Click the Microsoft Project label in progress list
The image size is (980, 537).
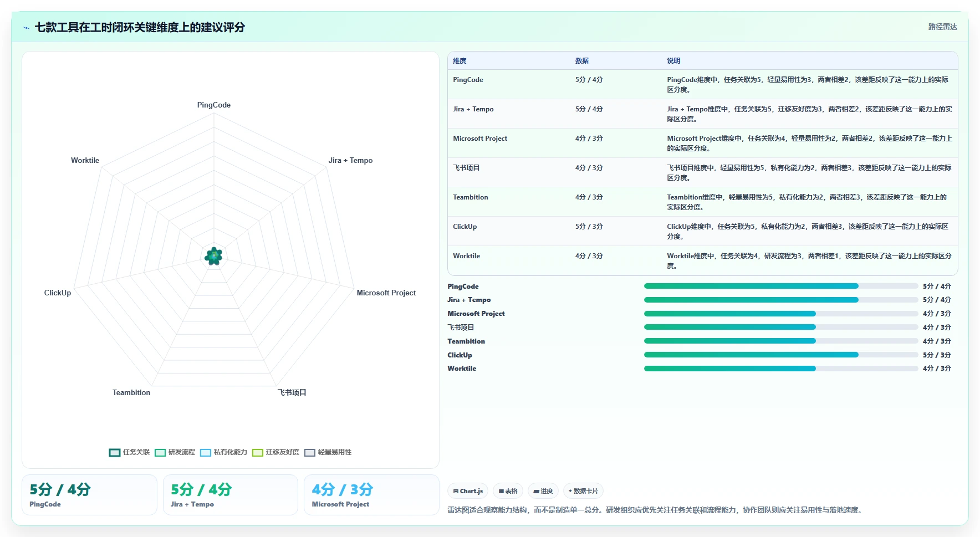476,314
